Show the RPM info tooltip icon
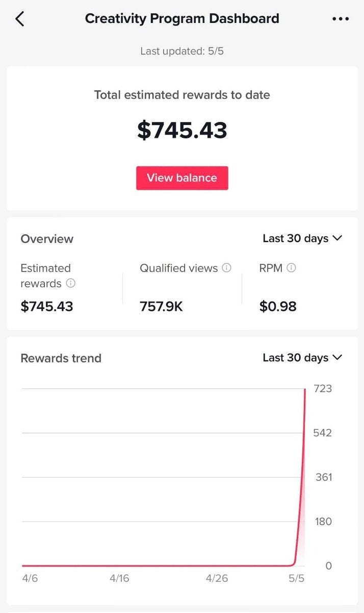This screenshot has width=364, height=613. pos(291,268)
